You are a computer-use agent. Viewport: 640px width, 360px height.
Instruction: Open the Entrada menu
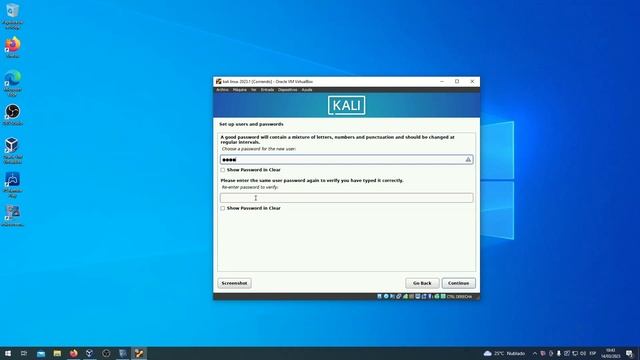(x=267, y=90)
